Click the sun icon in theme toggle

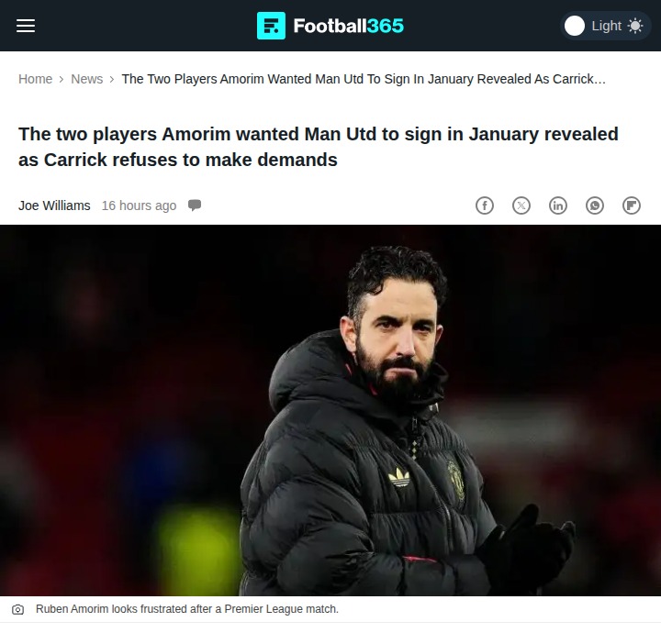point(635,26)
